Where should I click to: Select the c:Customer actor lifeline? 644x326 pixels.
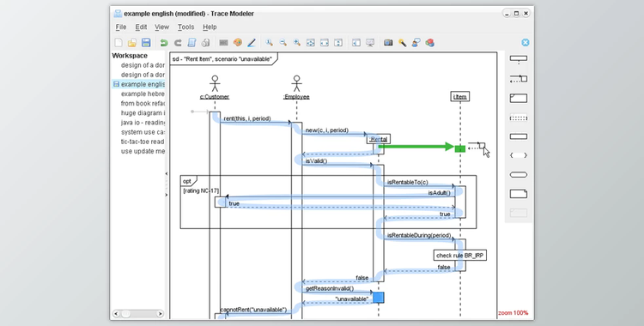[215, 88]
